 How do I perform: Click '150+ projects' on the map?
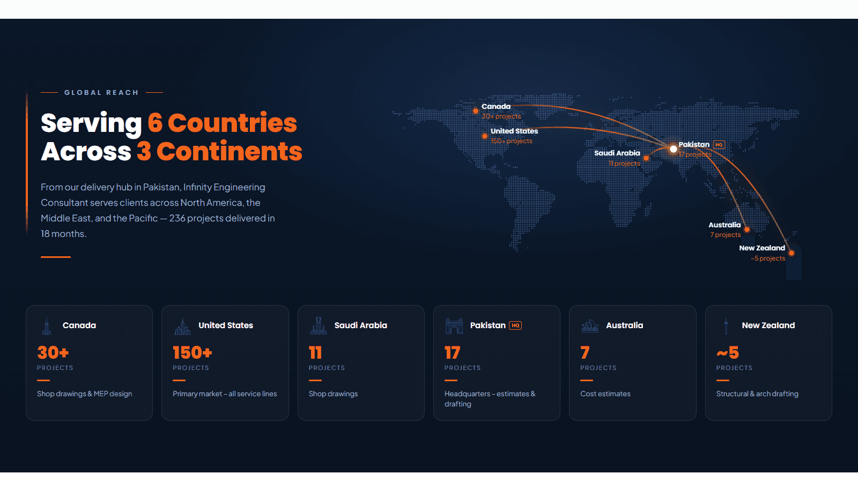tap(512, 141)
